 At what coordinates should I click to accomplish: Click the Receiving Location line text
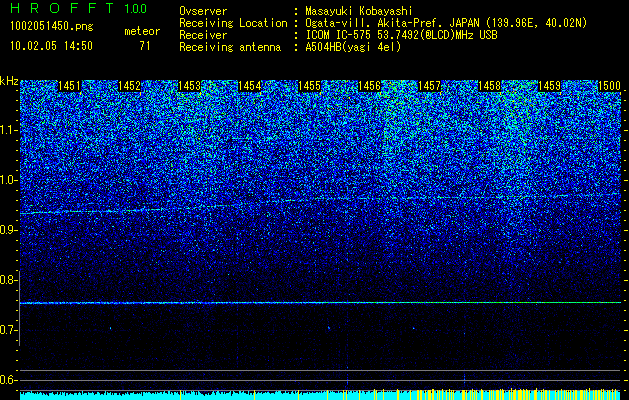[446, 23]
